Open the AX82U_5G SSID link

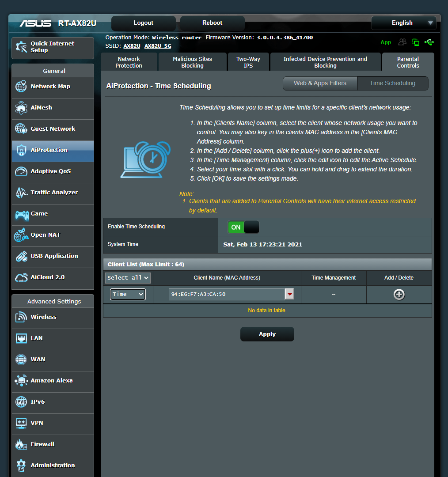click(x=158, y=46)
